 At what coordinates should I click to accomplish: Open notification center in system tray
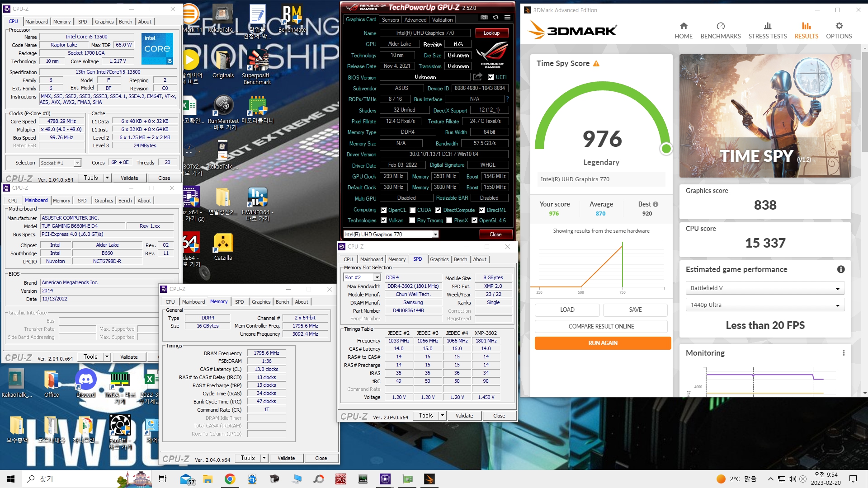point(853,479)
